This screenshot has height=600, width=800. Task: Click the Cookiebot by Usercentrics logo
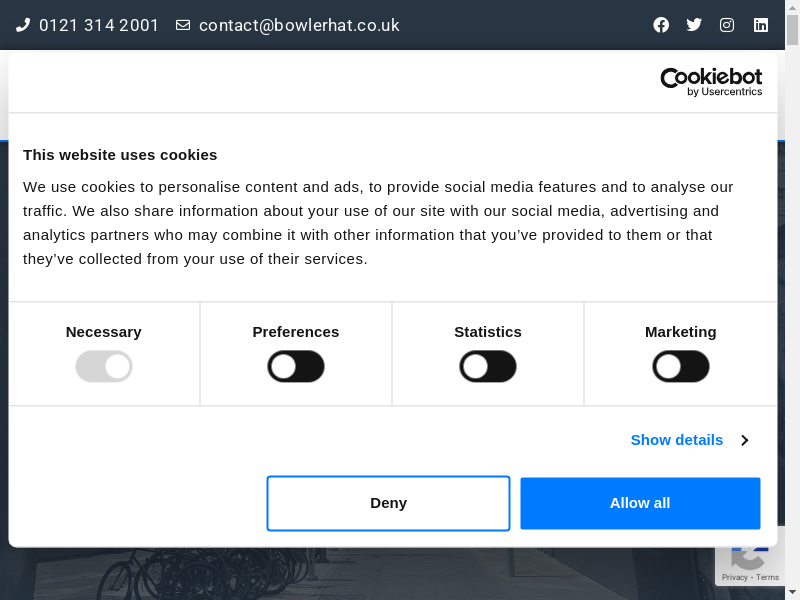(711, 82)
